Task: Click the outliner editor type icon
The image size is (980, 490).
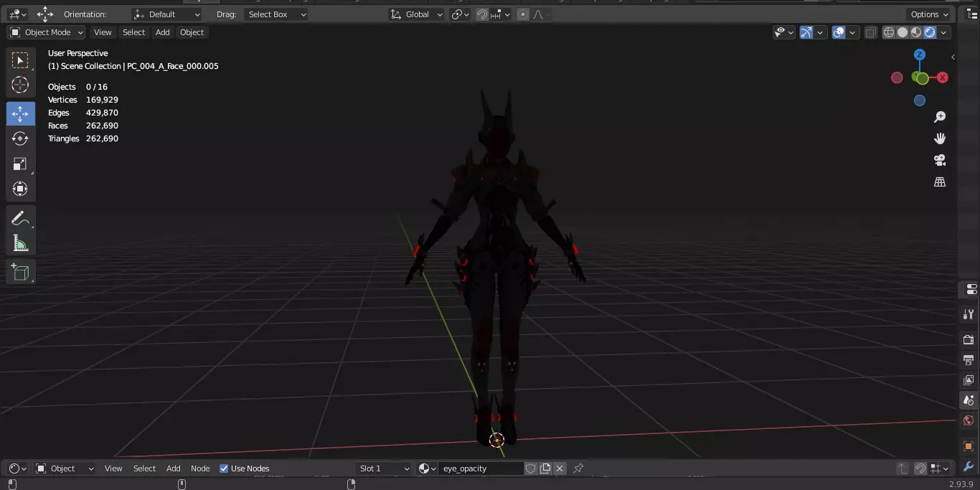Action: [972, 14]
